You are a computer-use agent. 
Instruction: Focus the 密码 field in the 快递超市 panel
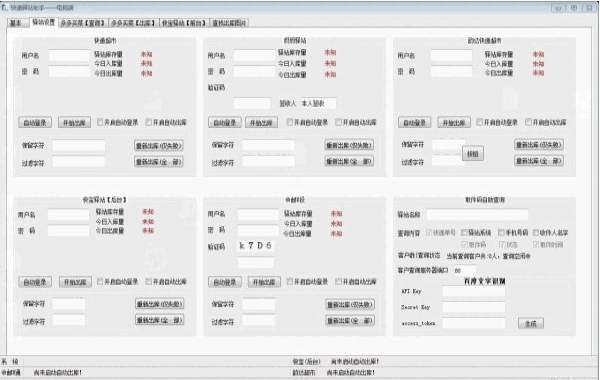point(69,72)
